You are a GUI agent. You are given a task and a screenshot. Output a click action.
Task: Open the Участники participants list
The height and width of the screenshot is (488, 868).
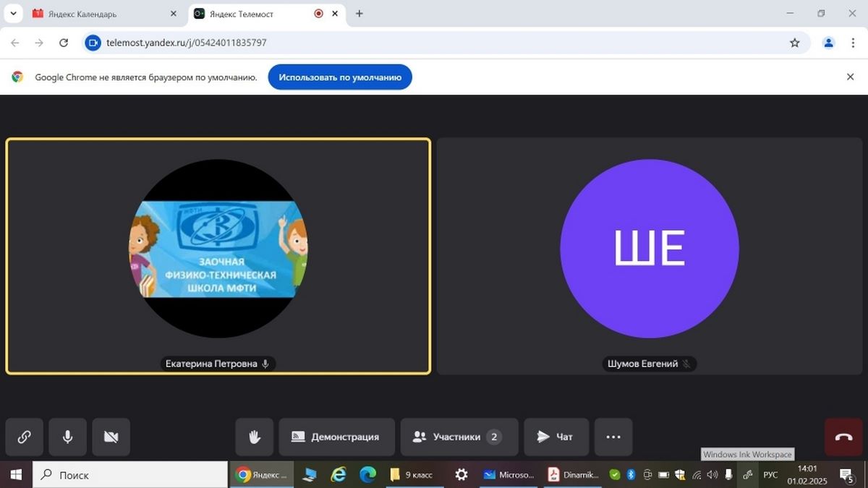pyautogui.click(x=459, y=437)
